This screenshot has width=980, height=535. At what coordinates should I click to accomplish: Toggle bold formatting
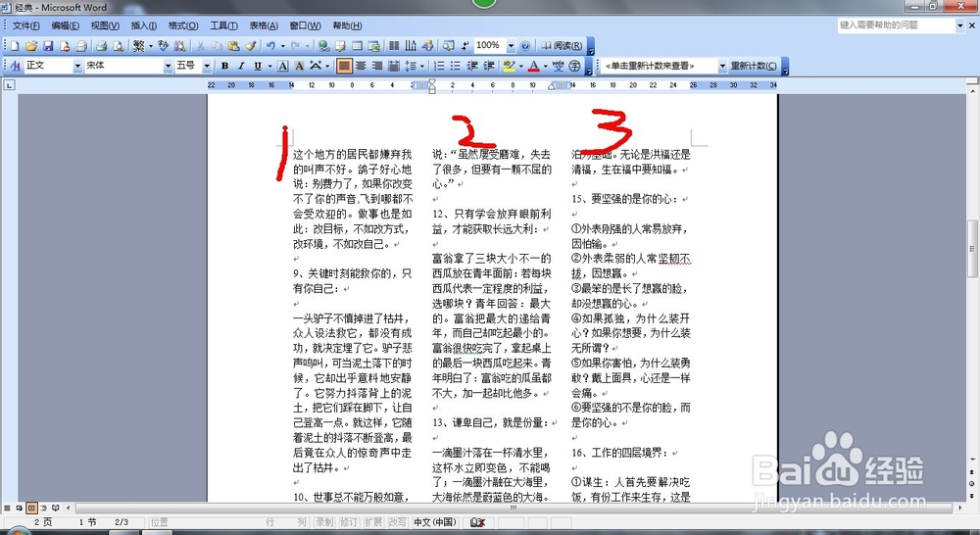pyautogui.click(x=225, y=66)
